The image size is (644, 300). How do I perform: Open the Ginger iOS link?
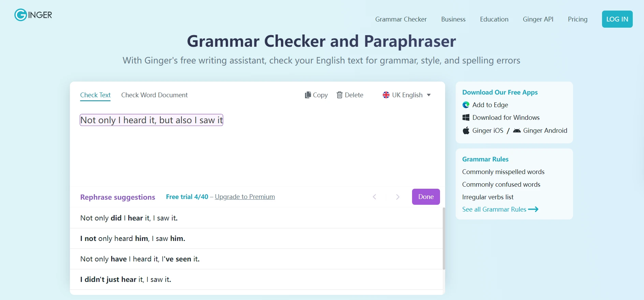tap(488, 130)
